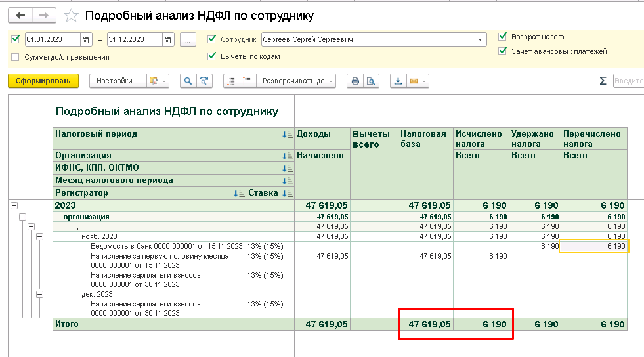The image size is (644, 357).
Task: Open calendar for start date 01.01.2023
Action: coord(86,40)
